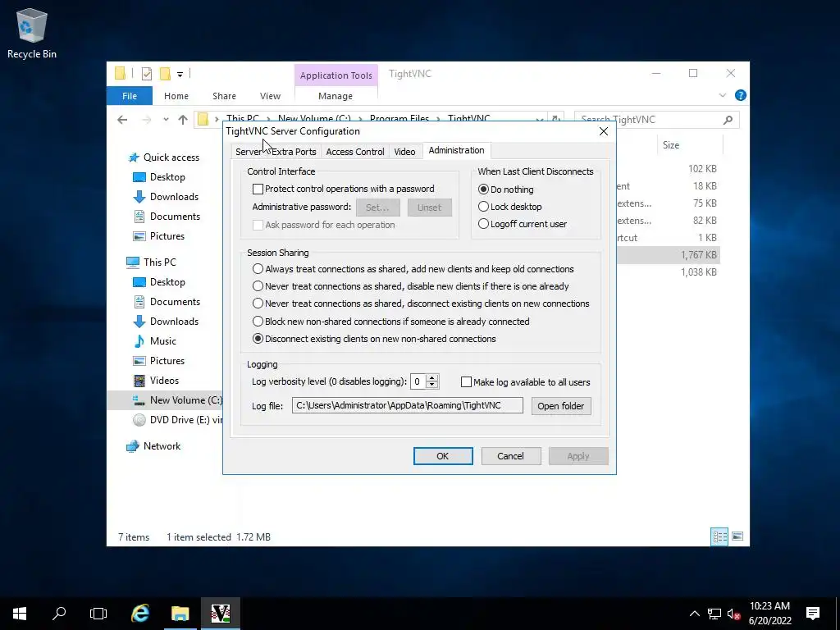Click the muted volume tray icon
The image size is (840, 630).
coord(733,614)
